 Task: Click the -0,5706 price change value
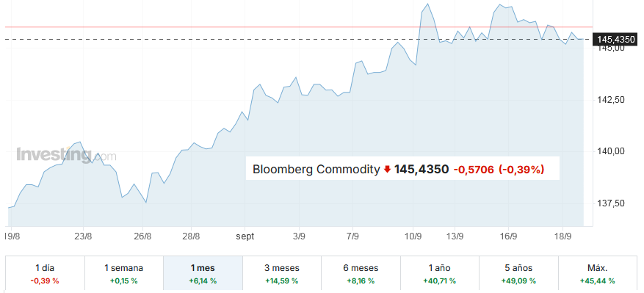coord(474,169)
